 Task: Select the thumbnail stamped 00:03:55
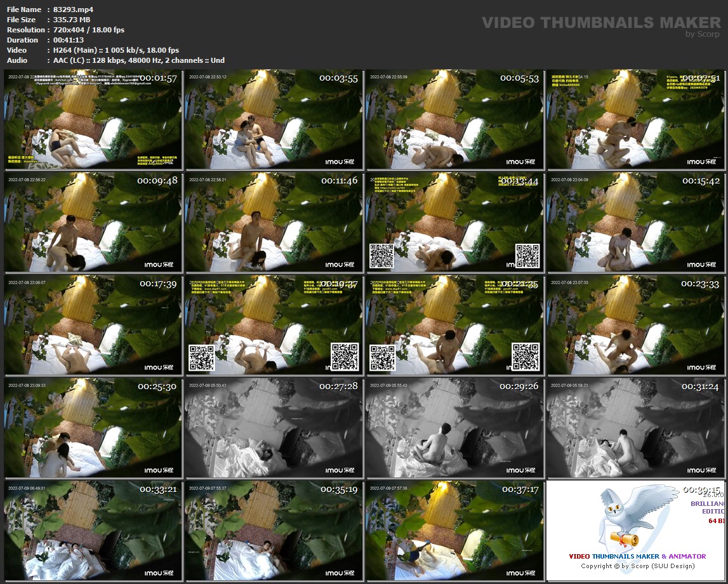point(274,119)
